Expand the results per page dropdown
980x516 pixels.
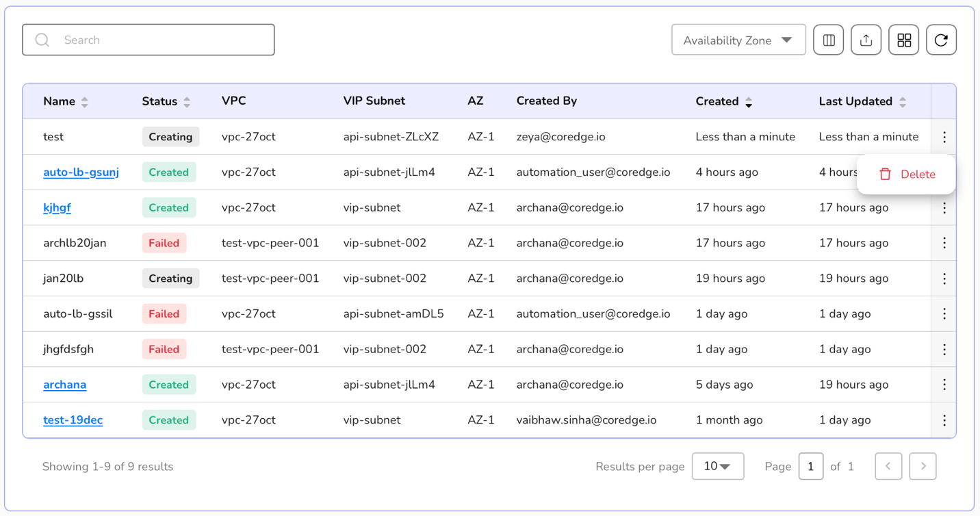tap(717, 467)
